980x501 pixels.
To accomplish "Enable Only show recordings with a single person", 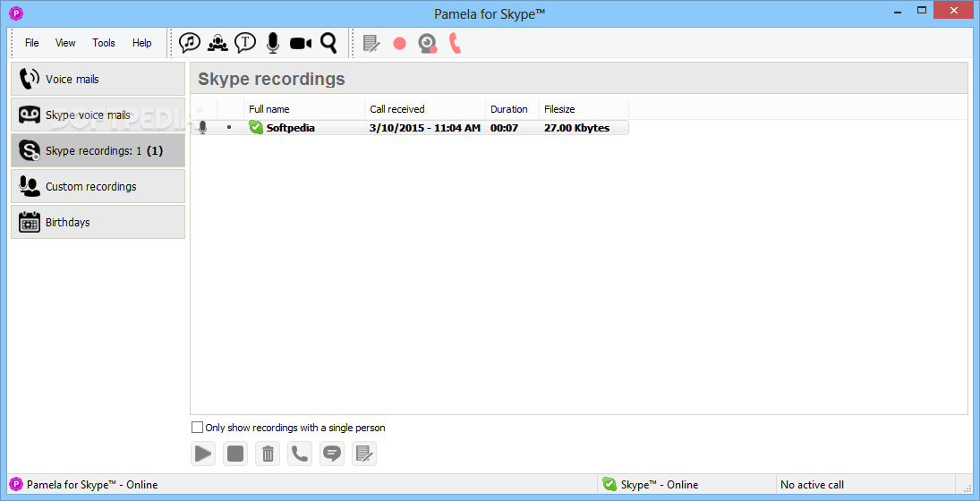I will click(x=197, y=428).
